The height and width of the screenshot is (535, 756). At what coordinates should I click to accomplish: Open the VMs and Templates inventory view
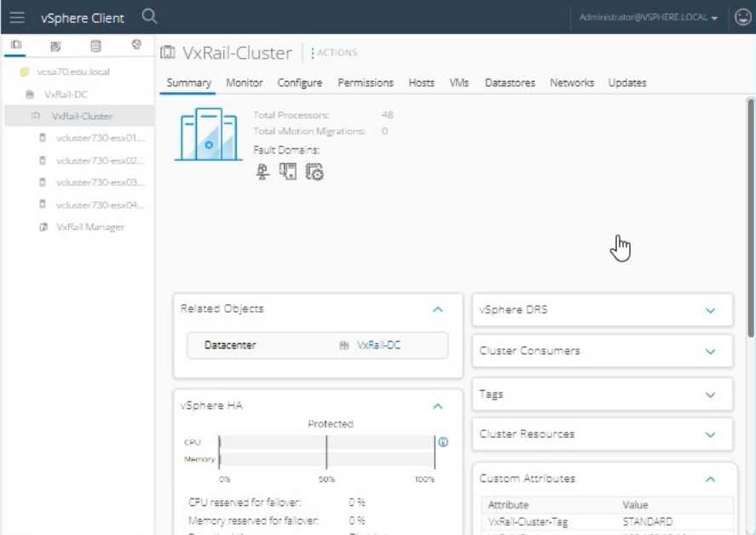[55, 45]
